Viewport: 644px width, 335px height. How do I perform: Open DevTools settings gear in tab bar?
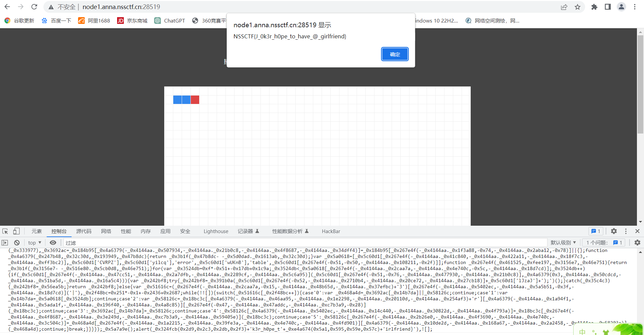614,231
